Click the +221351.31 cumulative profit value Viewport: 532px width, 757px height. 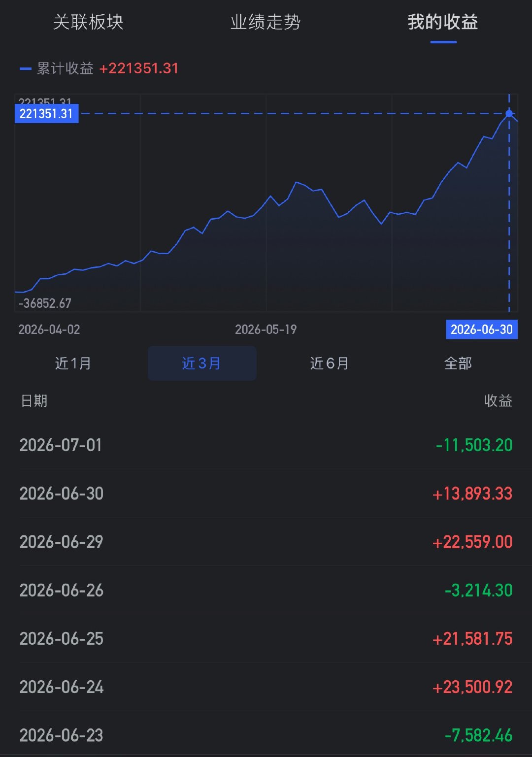tap(139, 68)
